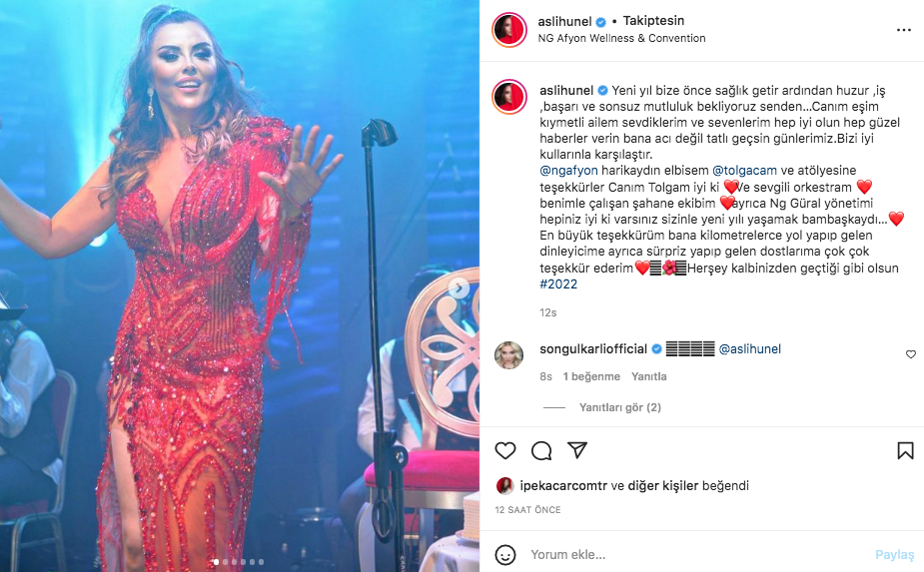Toggle the 'Takiptesin' following button

(653, 21)
